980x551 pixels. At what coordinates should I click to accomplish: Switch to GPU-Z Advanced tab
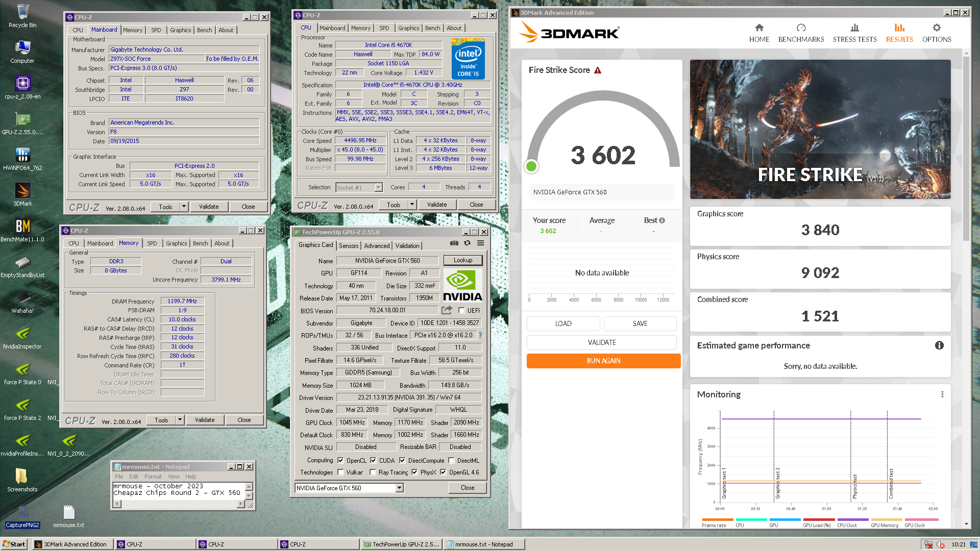377,245
